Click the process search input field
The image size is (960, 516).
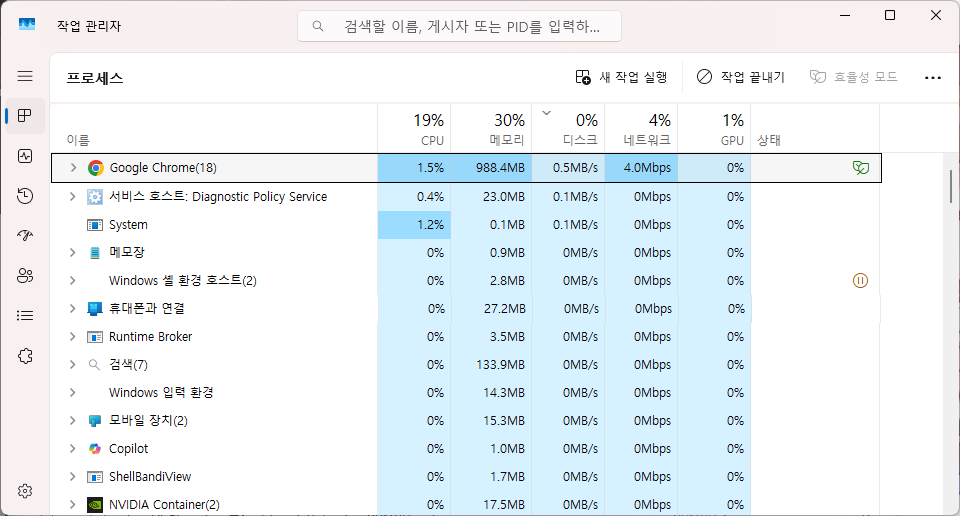pos(459,26)
